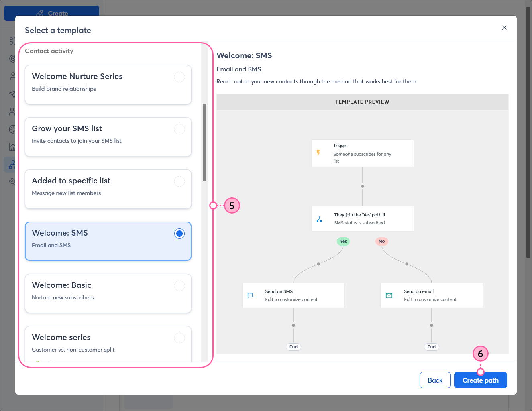This screenshot has height=411, width=532.
Task: Choose the Welcome: Basic template radio button
Action: [179, 286]
